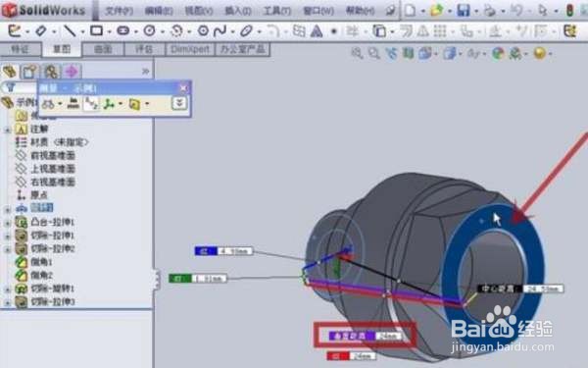Select the Ellipse sketch tool
The width and height of the screenshot is (588, 368).
(x=246, y=30)
